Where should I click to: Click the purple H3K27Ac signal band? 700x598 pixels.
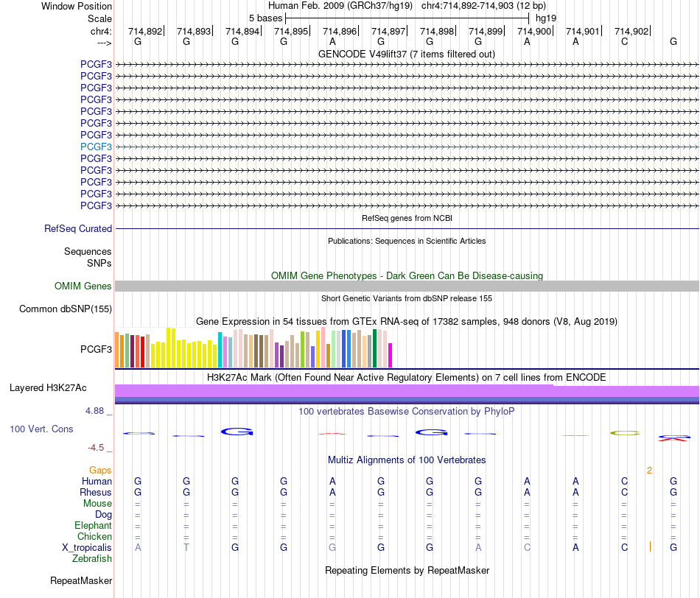(407, 391)
